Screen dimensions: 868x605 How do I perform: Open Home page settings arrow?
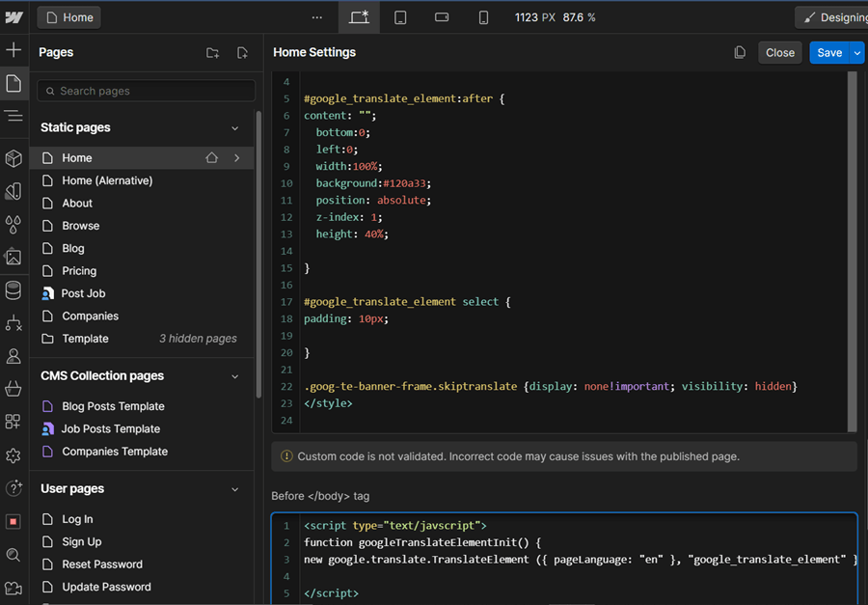click(x=237, y=158)
